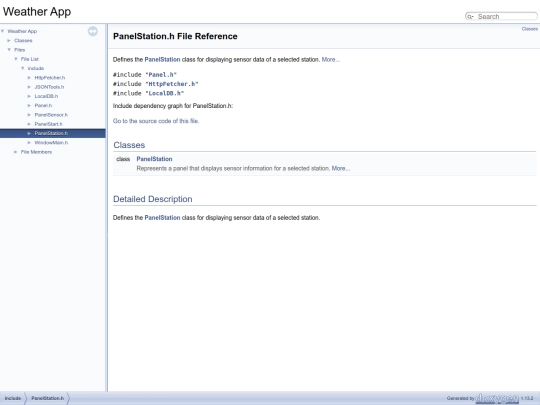
Task: Focus the Search input field
Action: [506, 17]
